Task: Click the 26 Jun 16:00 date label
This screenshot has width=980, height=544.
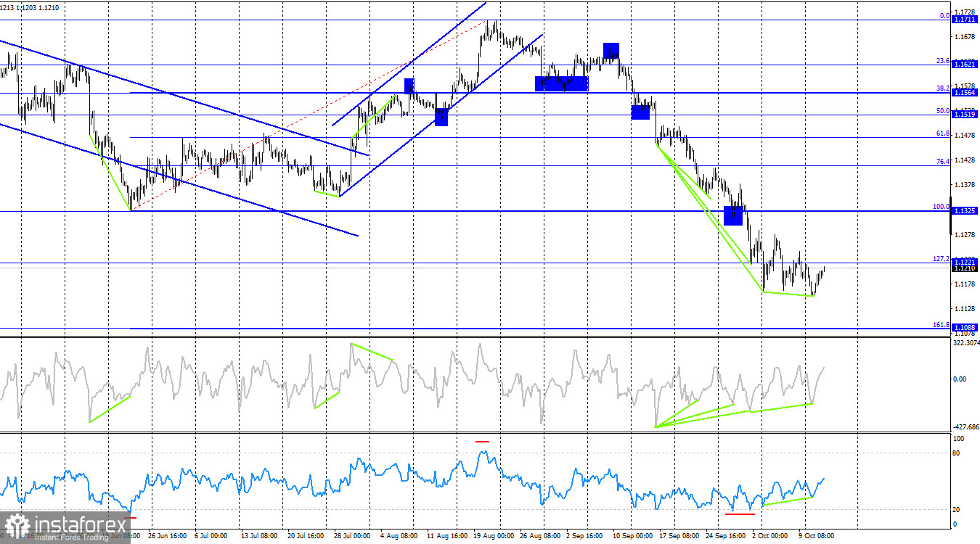Action: tap(166, 537)
